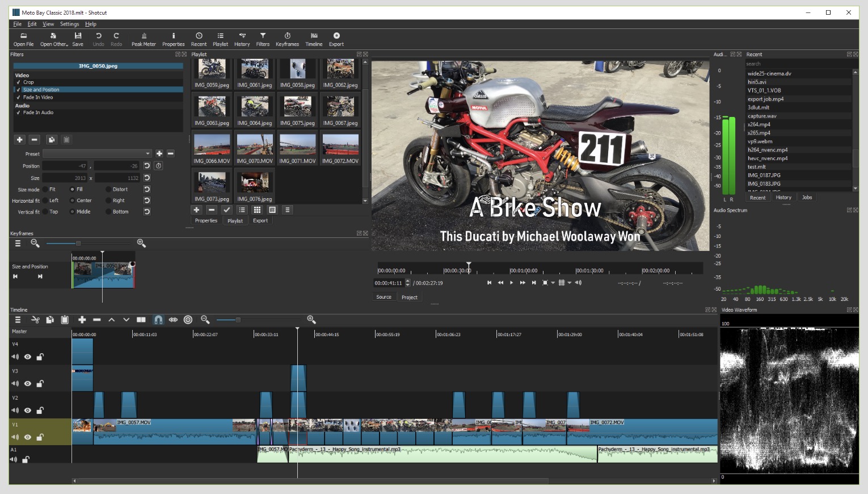Zoom in the Keyframes panel magnifier
868x494 pixels.
141,244
